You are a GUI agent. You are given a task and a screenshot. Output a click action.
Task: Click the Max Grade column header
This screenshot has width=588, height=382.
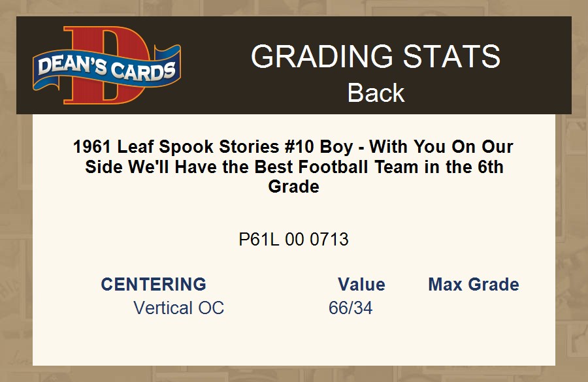click(x=474, y=285)
